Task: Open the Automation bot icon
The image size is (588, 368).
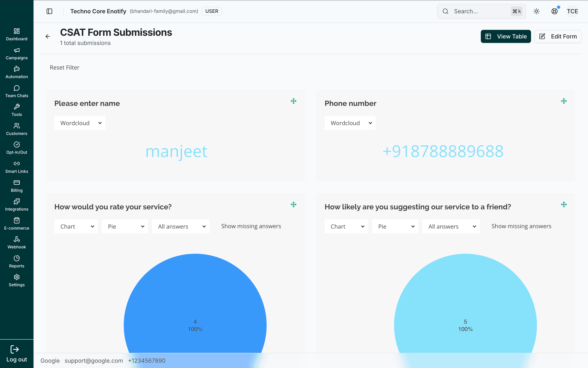Action: click(17, 69)
